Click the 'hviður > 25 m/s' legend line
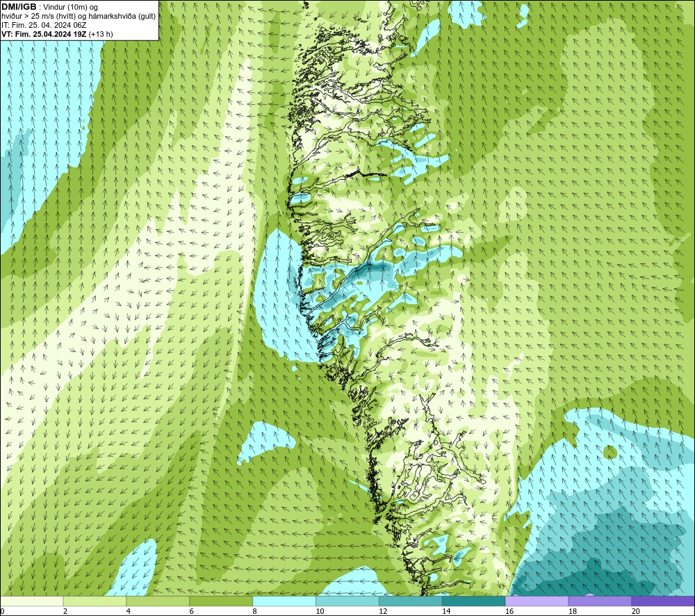 click(x=79, y=17)
